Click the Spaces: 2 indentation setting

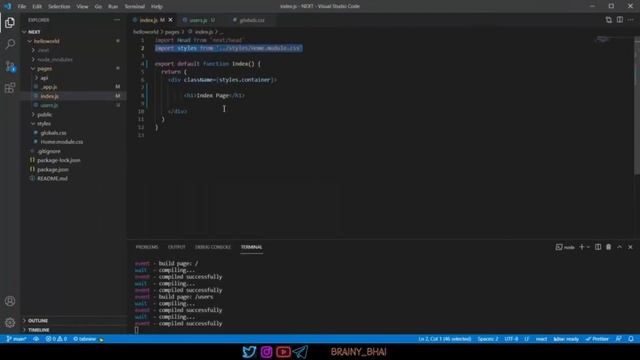click(x=488, y=339)
